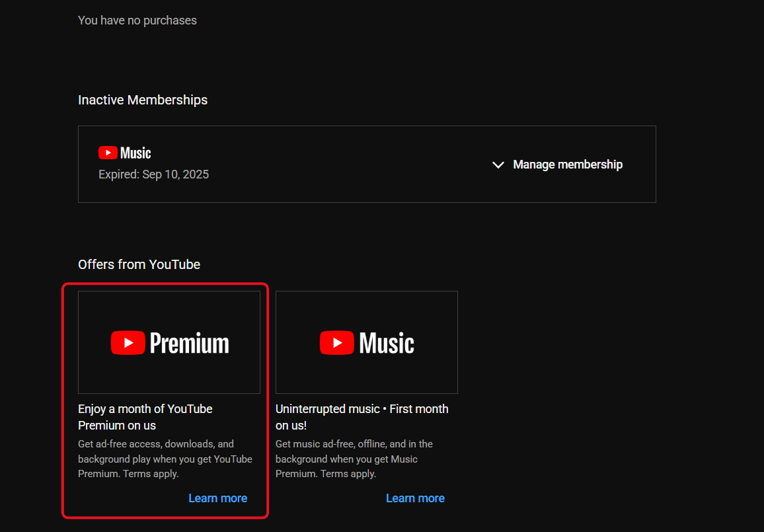Click the Expired: Sep 10, 2025 text

tap(153, 174)
